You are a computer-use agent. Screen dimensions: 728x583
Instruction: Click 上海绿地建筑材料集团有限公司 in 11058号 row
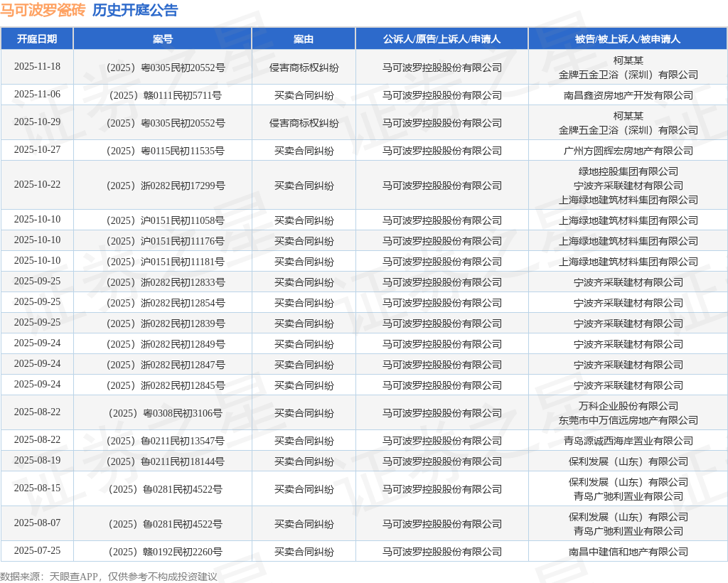pos(628,220)
